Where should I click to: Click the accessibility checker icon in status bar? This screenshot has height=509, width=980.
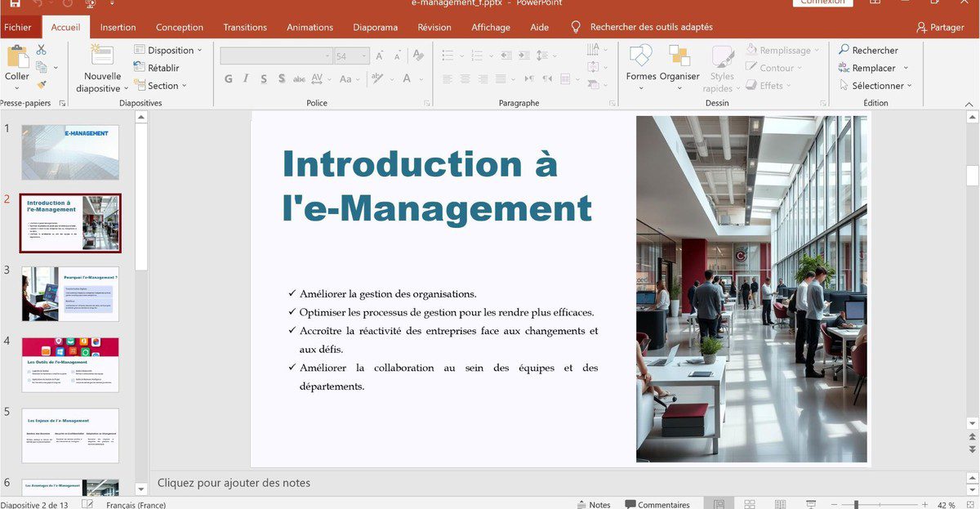pyautogui.click(x=87, y=505)
